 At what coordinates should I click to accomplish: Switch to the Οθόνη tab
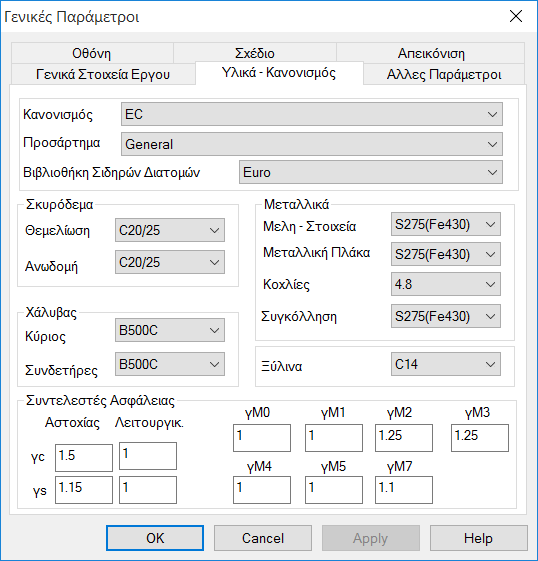pyautogui.click(x=92, y=53)
